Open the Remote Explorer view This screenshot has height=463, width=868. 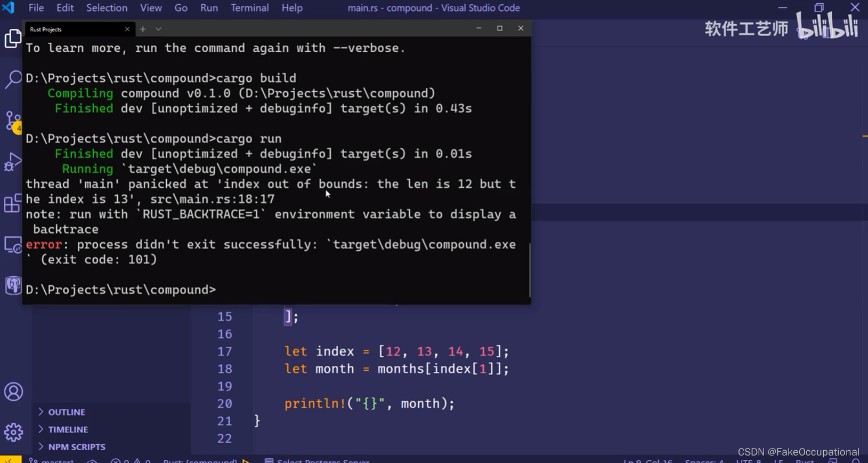(13, 245)
